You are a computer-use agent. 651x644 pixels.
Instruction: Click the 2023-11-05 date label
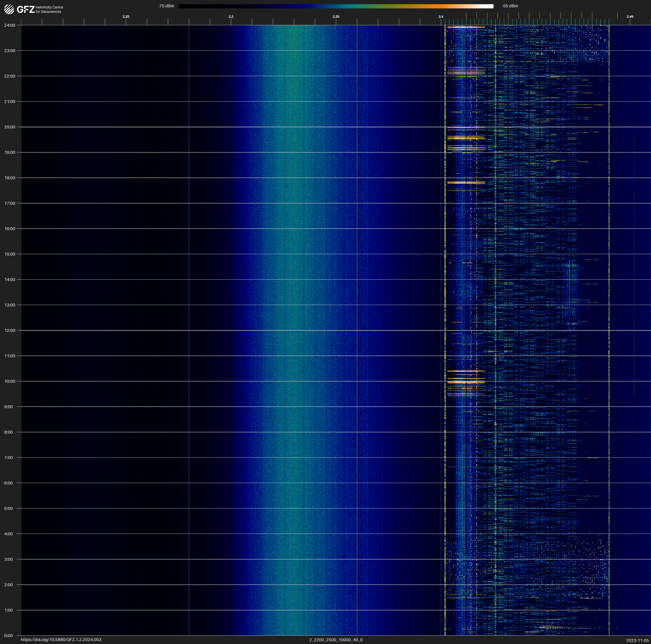click(x=637, y=640)
